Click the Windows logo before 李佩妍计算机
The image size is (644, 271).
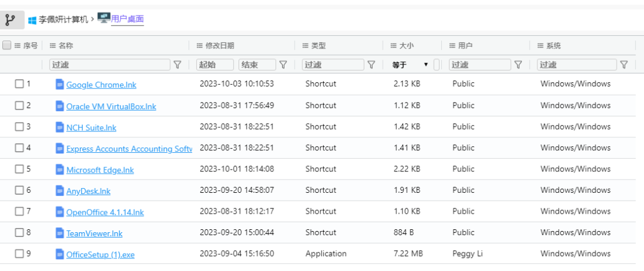click(32, 20)
